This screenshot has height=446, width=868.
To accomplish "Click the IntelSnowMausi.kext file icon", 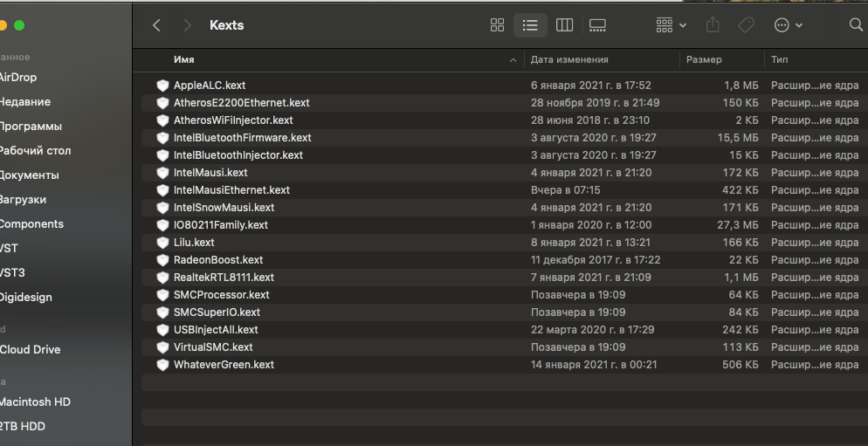I will [x=162, y=208].
